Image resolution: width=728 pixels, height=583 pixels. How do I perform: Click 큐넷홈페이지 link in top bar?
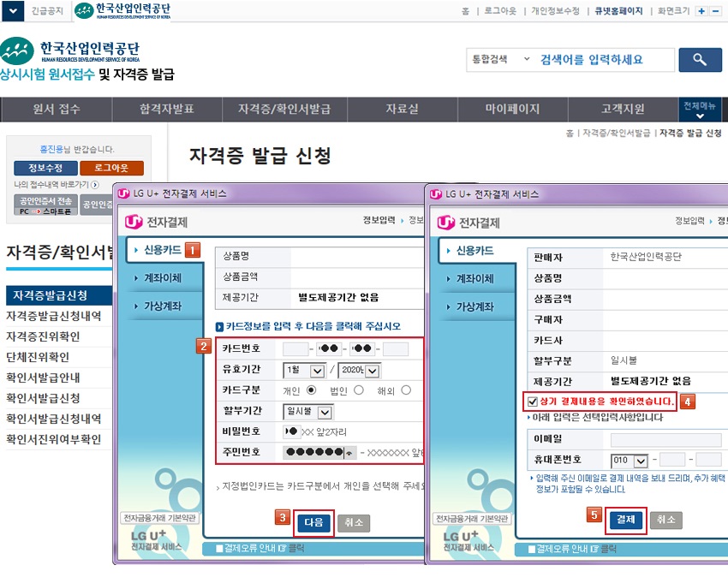(619, 11)
